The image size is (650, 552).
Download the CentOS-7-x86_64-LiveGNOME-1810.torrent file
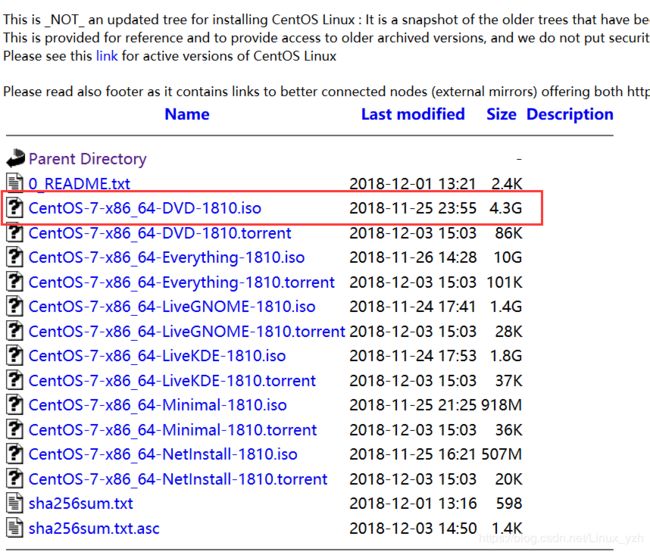(x=187, y=332)
